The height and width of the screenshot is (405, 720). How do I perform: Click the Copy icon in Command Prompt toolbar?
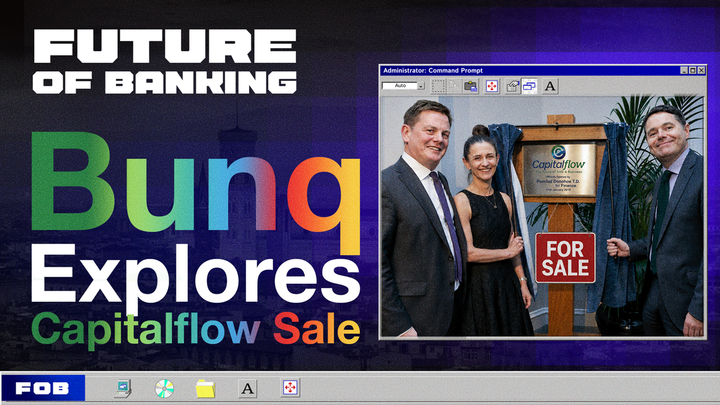point(454,86)
